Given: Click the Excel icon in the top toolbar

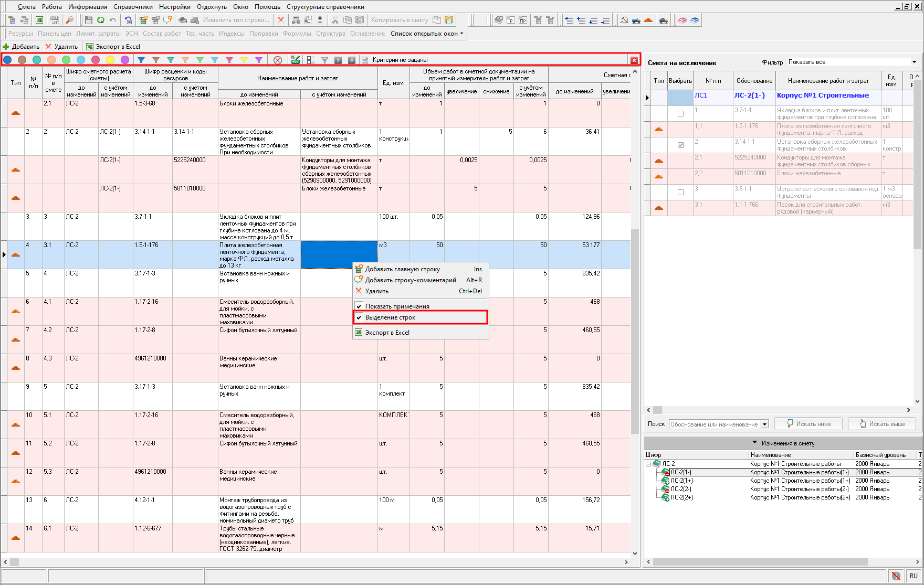Looking at the screenshot, I should 39,20.
